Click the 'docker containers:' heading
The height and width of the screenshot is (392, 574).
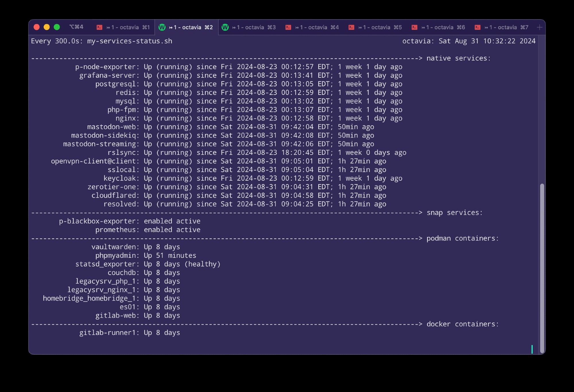463,324
